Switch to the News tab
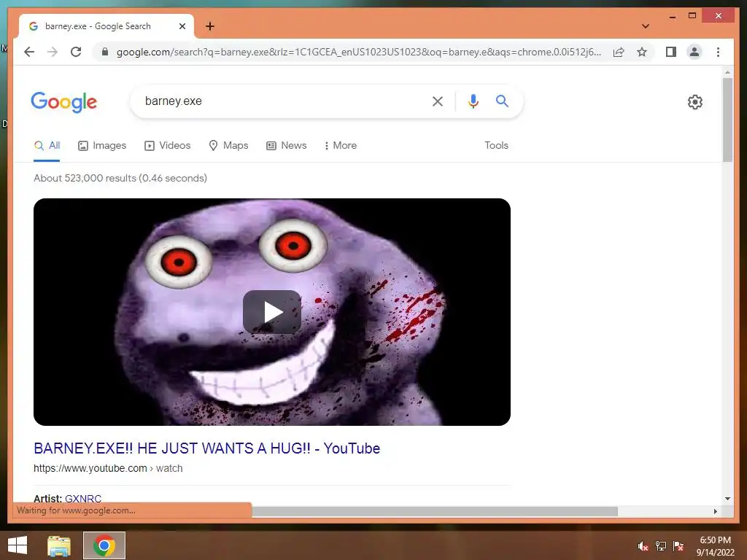747x560 pixels. [286, 145]
